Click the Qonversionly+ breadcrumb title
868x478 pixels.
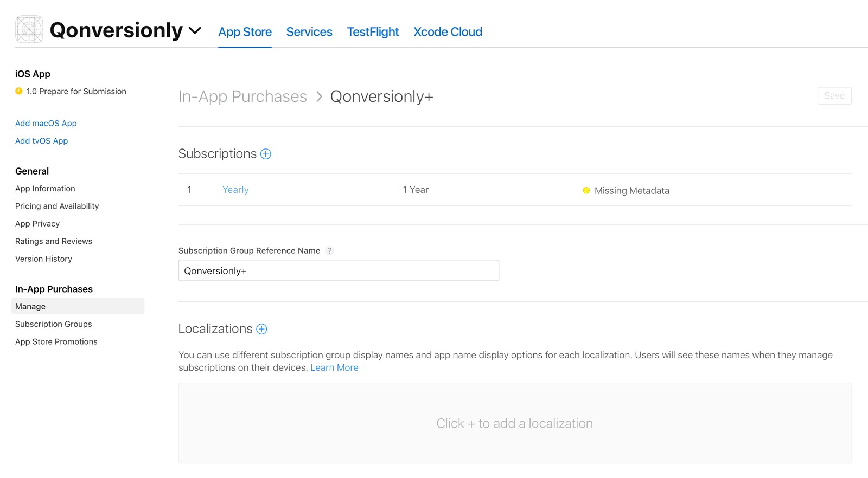click(382, 96)
